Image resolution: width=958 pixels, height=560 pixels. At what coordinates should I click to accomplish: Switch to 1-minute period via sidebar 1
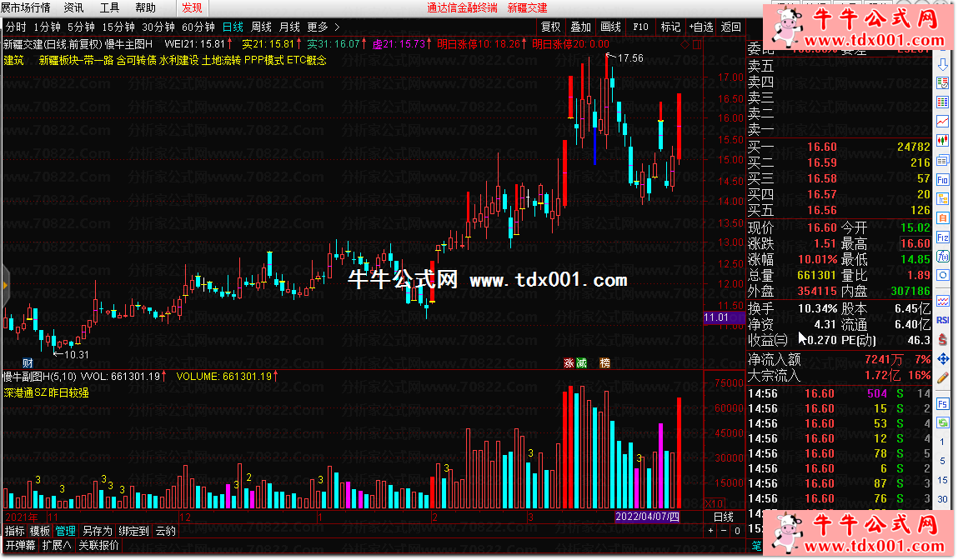pyautogui.click(x=943, y=442)
